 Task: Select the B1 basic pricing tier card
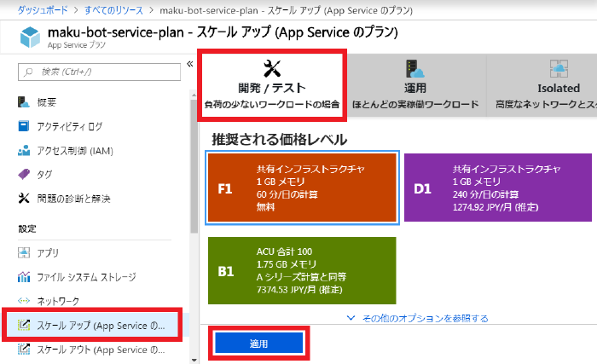pos(302,271)
